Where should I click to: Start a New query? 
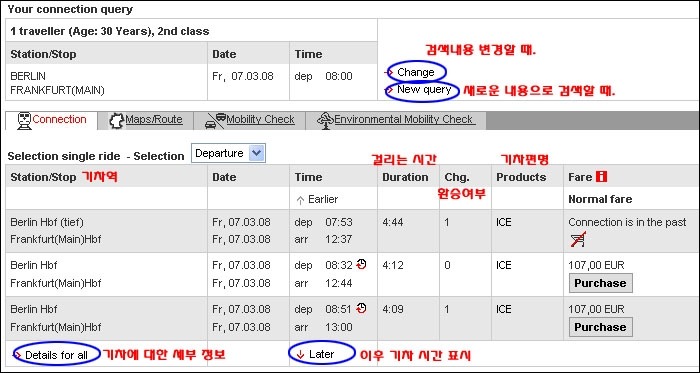pos(424,90)
